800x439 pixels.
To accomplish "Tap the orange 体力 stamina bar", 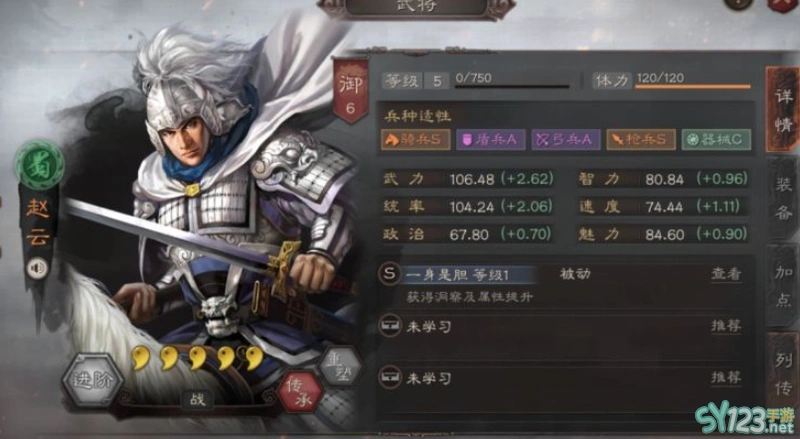I will 692,87.
